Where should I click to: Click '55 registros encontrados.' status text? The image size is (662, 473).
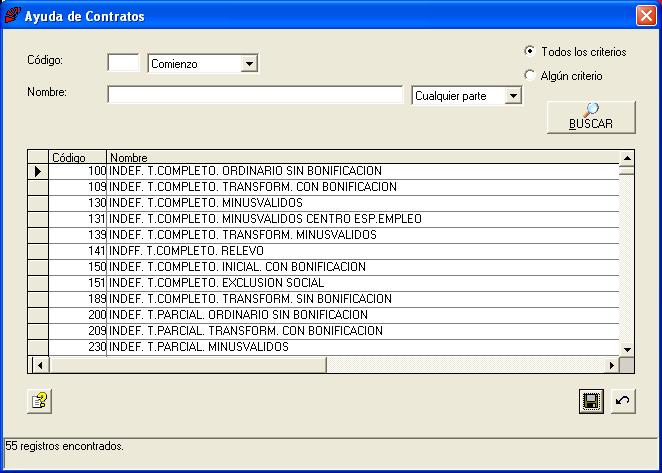[64, 446]
